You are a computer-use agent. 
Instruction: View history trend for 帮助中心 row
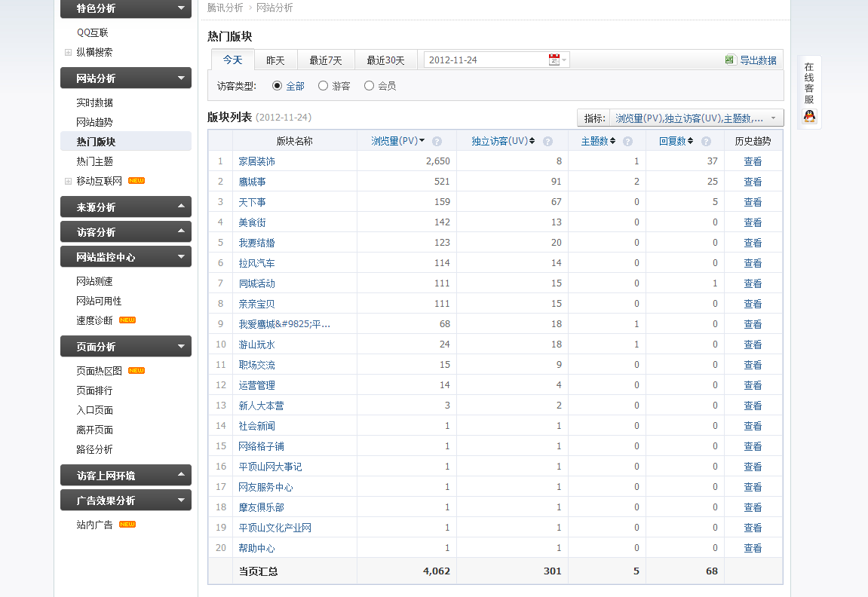(x=753, y=548)
